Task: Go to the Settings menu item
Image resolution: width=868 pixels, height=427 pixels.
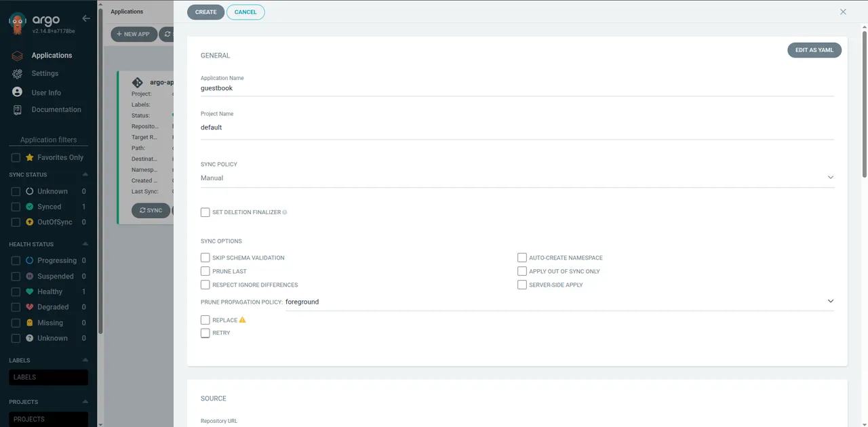Action: pos(45,73)
